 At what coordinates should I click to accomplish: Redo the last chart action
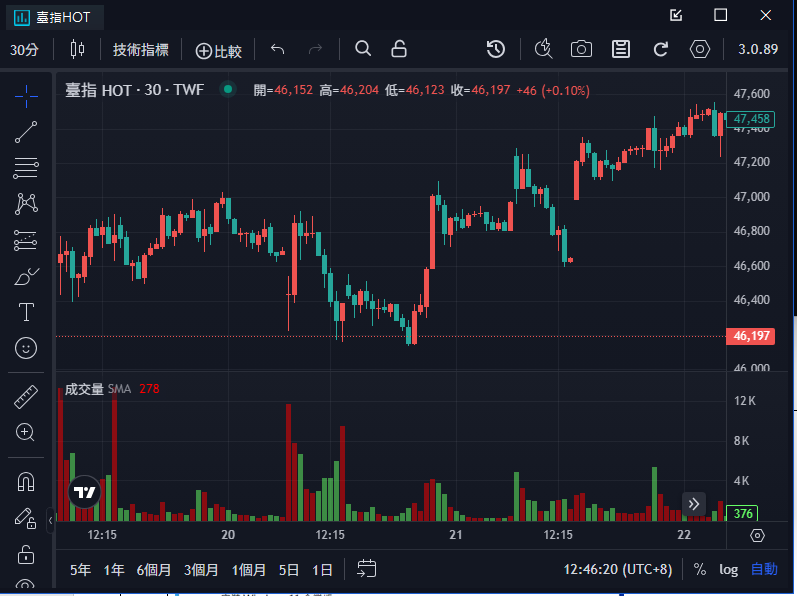point(316,49)
